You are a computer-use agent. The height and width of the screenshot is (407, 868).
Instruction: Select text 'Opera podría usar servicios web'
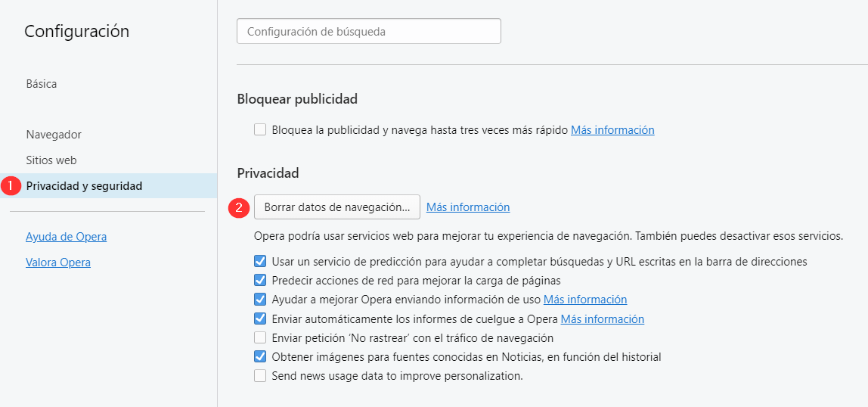point(329,237)
